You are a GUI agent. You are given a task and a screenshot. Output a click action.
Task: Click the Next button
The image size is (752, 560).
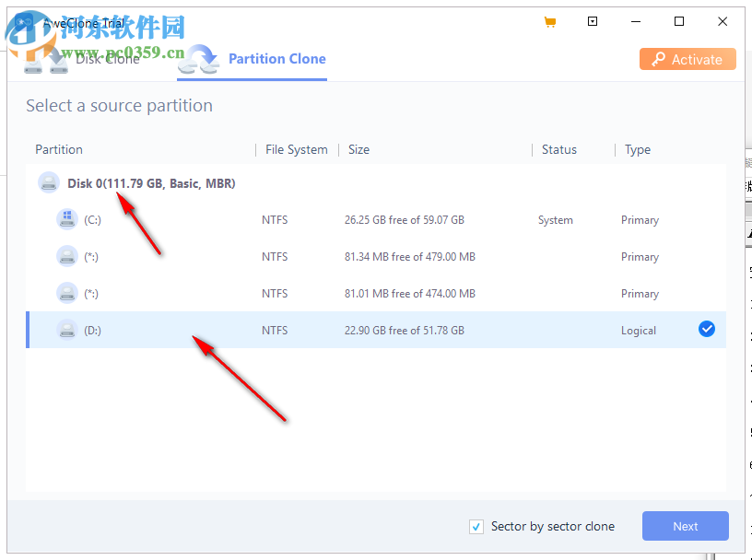click(685, 526)
